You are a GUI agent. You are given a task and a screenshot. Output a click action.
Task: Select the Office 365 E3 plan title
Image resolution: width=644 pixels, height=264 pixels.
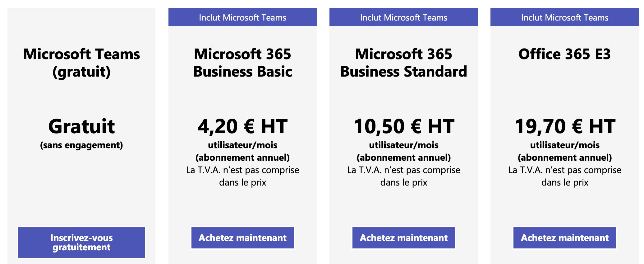pos(564,54)
